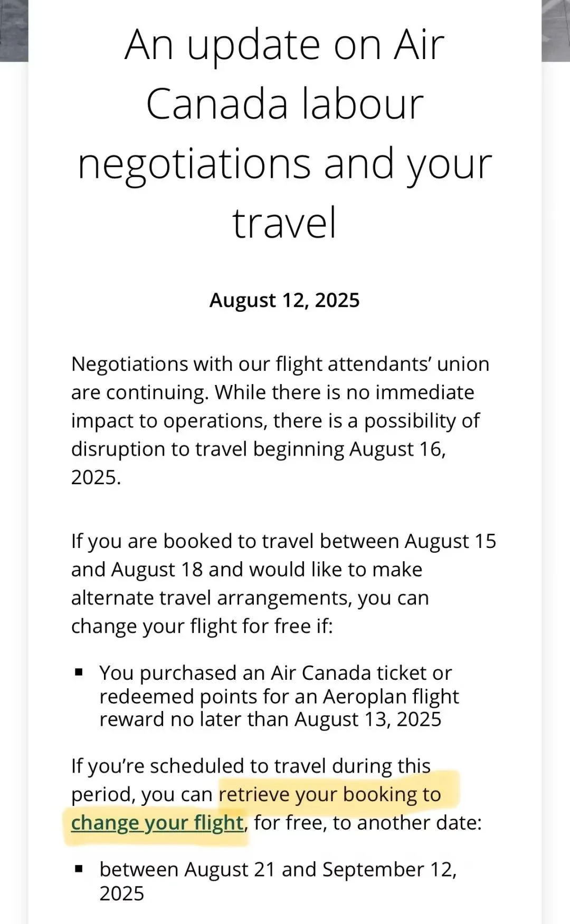Click the "August 13, 2025" purchase deadline text
570x924 pixels.
point(368,719)
